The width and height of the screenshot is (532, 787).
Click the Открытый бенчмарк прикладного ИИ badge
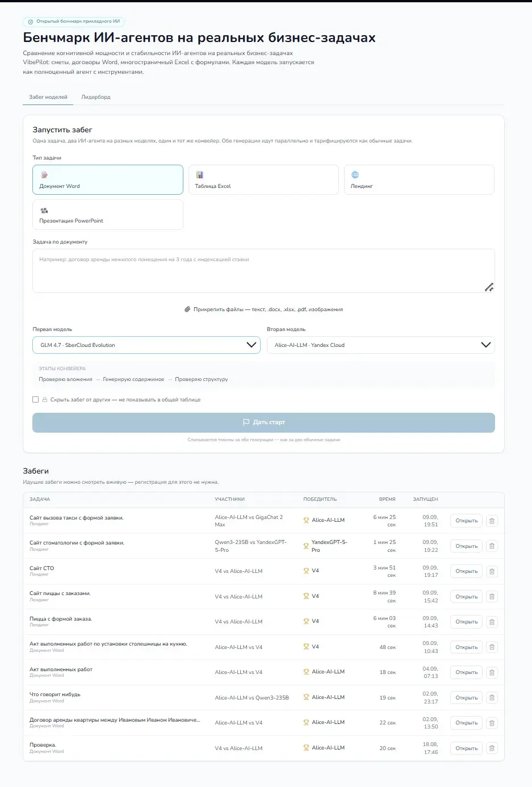tap(74, 22)
